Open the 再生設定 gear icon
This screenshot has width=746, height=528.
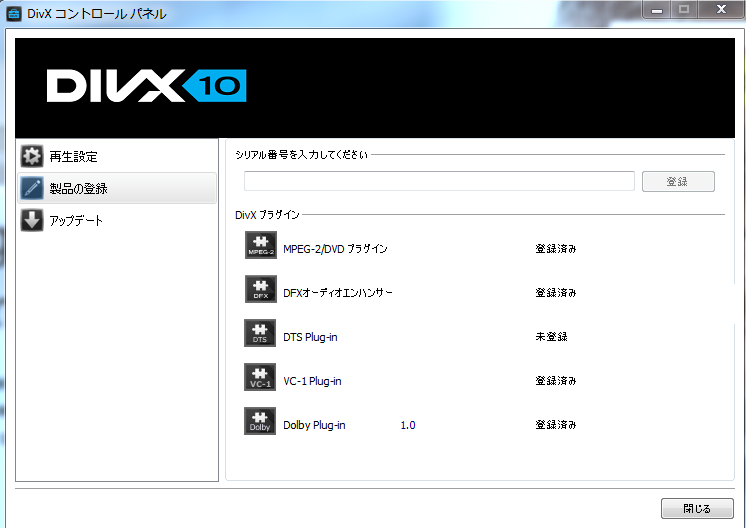tap(32, 156)
